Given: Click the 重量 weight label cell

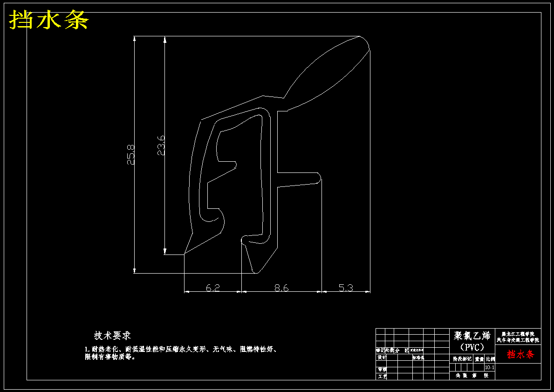Looking at the screenshot, I should (x=479, y=359).
